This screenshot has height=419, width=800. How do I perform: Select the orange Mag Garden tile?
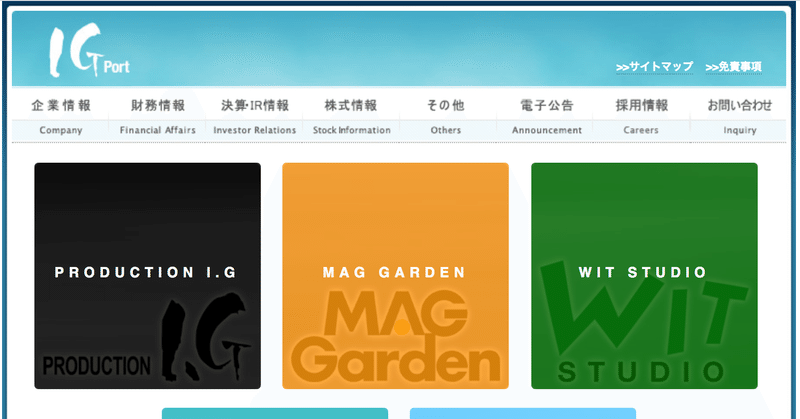395,276
